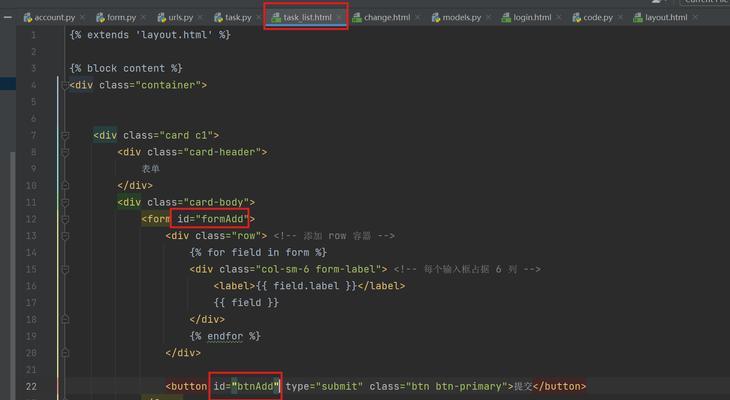Click the id="btnAdd" attribute

click(246, 386)
